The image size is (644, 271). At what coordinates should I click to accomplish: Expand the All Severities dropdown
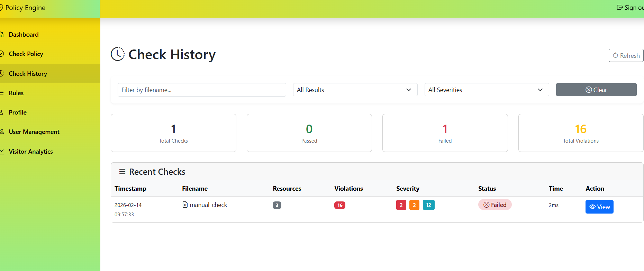(487, 90)
